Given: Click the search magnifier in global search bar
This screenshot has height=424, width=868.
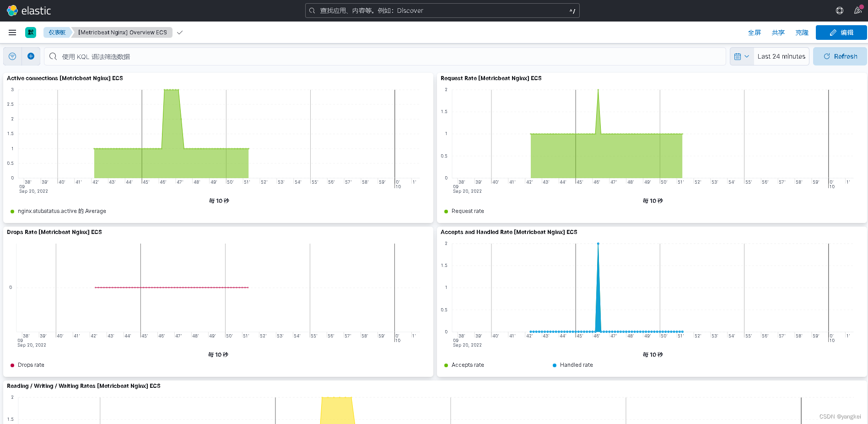Looking at the screenshot, I should (x=312, y=11).
